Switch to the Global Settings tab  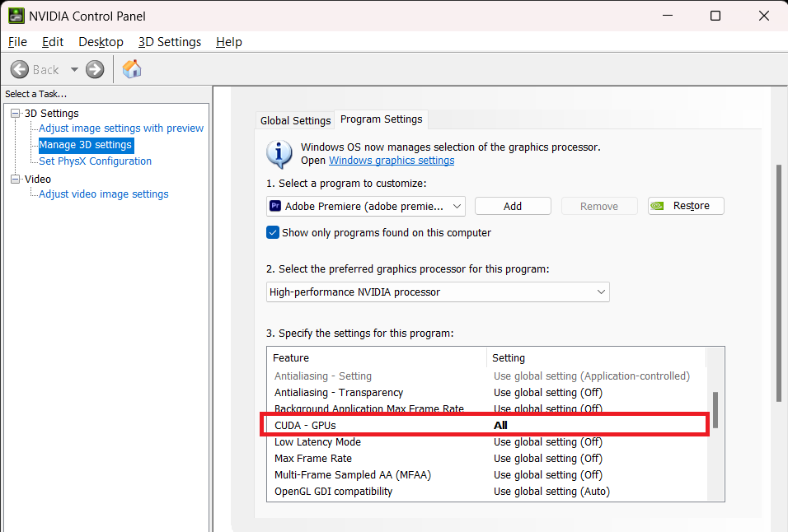(295, 120)
